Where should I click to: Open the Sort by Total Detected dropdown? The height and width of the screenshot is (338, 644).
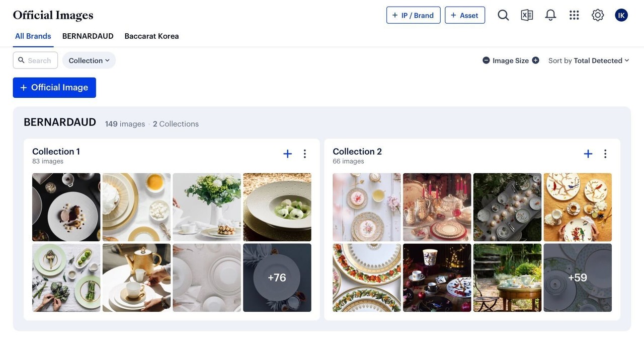[x=589, y=60]
